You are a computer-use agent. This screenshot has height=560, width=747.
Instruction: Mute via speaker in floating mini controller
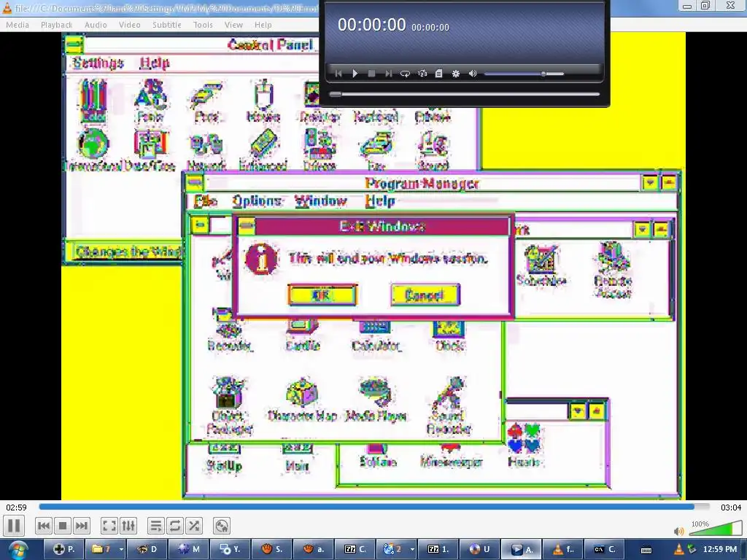tap(473, 74)
